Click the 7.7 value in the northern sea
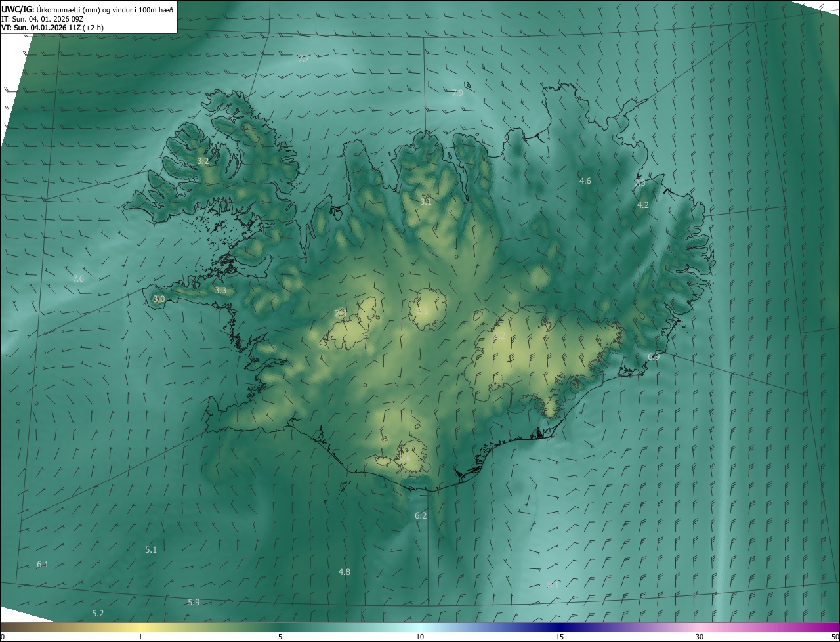The height and width of the screenshot is (642, 840). point(304,58)
